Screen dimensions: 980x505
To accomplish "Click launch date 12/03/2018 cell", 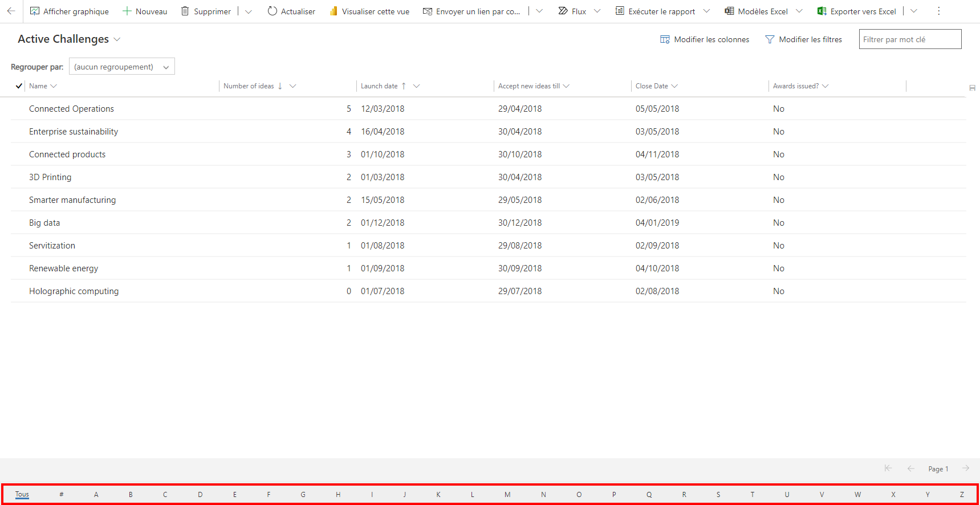I will tap(383, 109).
